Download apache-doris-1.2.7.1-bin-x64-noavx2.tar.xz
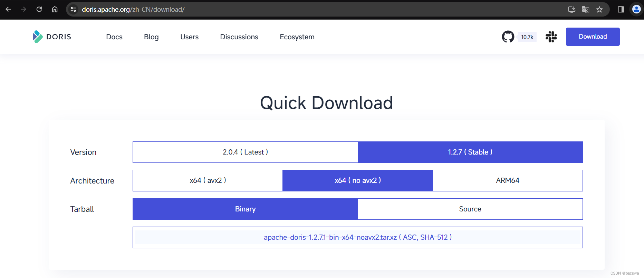The width and height of the screenshot is (644, 278). [x=330, y=237]
